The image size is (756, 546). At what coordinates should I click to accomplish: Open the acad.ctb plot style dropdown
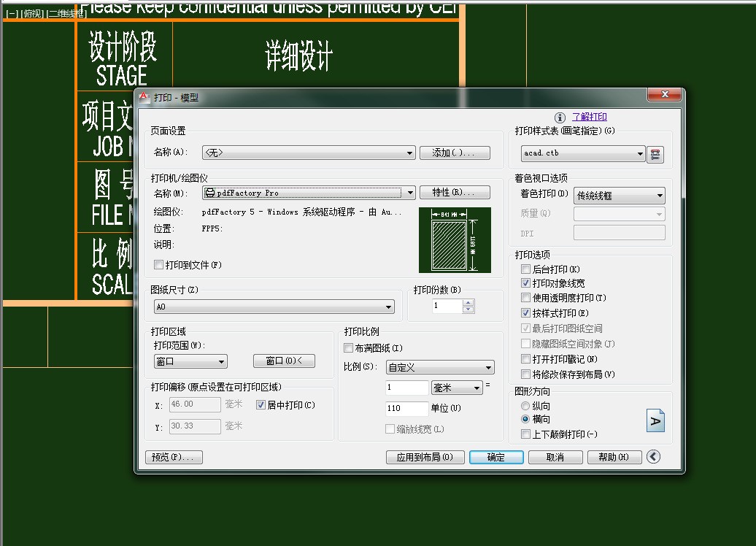pos(583,153)
